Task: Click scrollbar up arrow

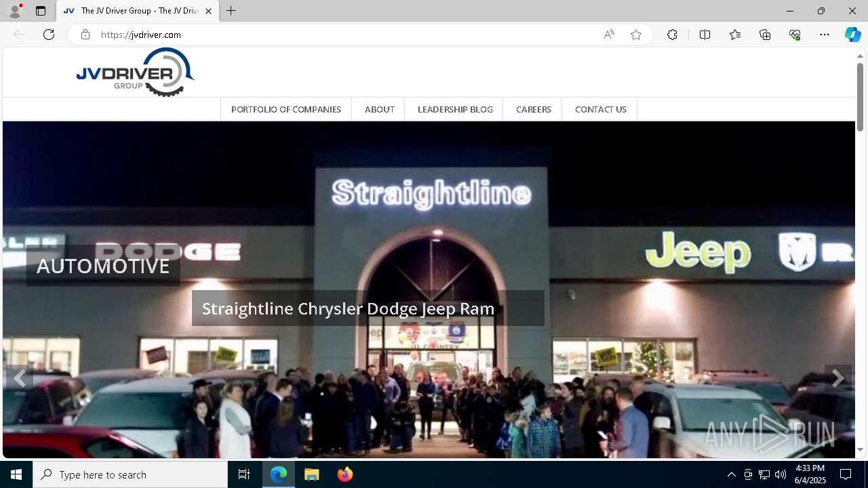Action: (860, 55)
